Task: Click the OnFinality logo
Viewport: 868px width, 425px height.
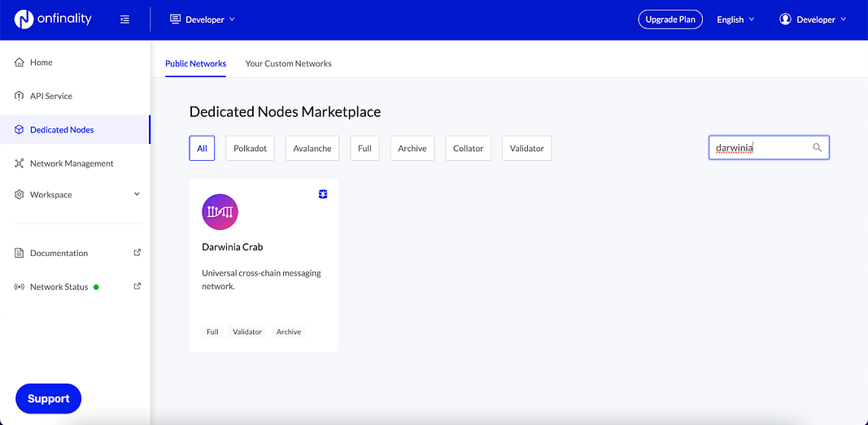Action: 53,20
